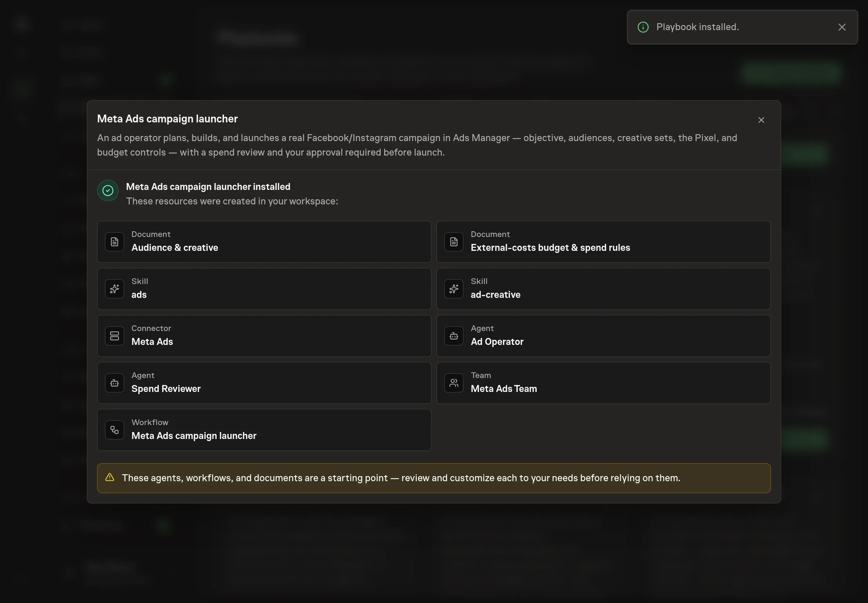Dismiss the Playbook installed notification
Viewport: 868px width, 603px height.
pyautogui.click(x=842, y=27)
